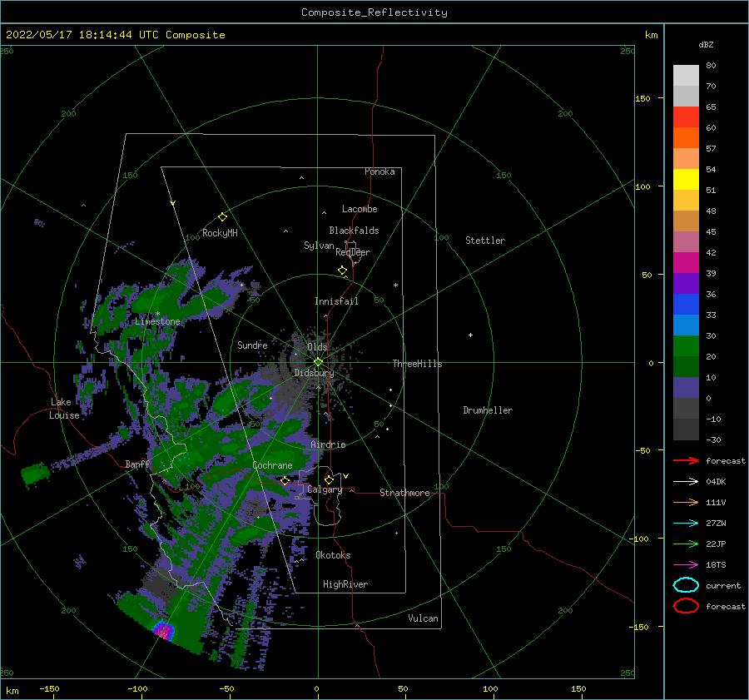The image size is (749, 700).
Task: Click the Cochrane label
Action: (x=272, y=465)
